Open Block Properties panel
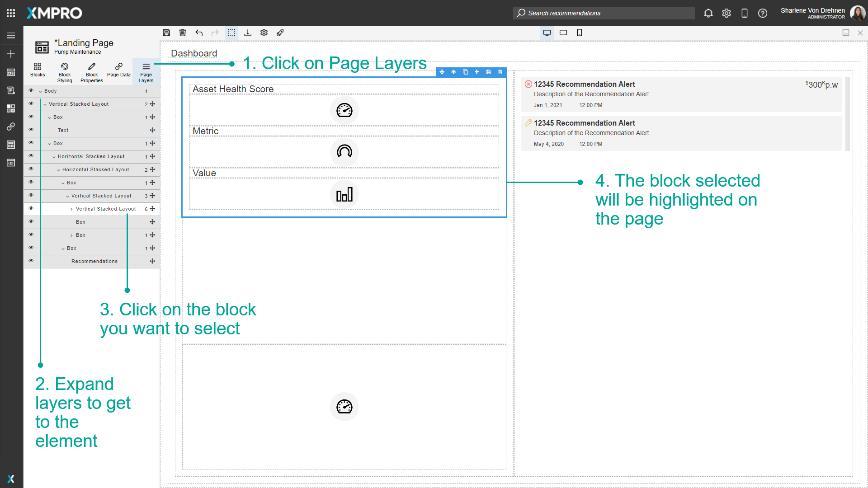Viewport: 868px width, 488px height. click(91, 71)
